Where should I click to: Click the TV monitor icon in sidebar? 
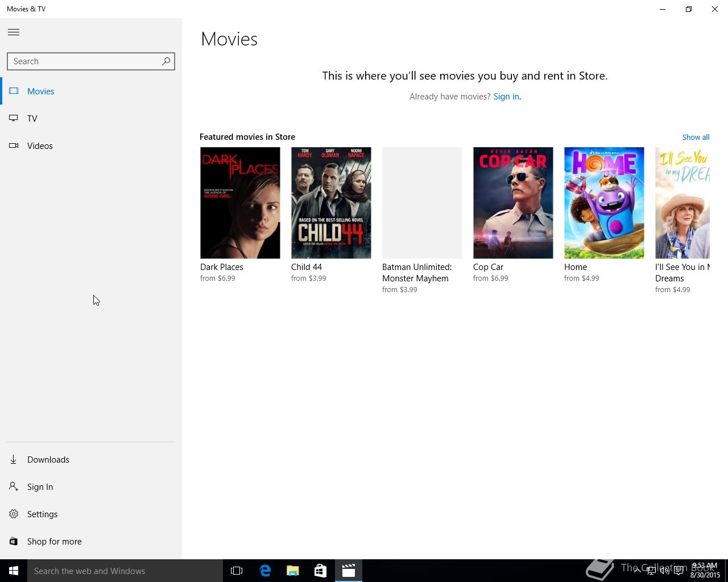point(14,118)
